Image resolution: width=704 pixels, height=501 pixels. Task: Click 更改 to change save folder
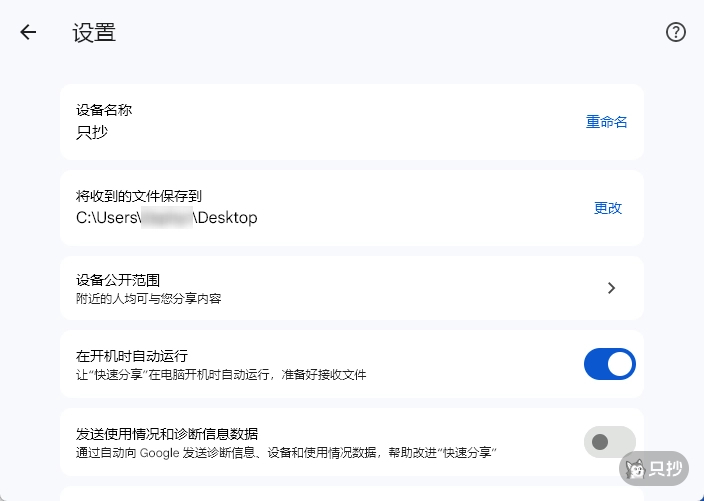pyautogui.click(x=607, y=208)
